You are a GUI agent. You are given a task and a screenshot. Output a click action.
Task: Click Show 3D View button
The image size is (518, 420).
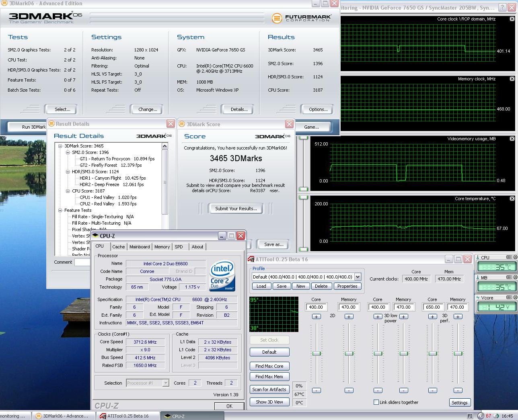pyautogui.click(x=269, y=402)
